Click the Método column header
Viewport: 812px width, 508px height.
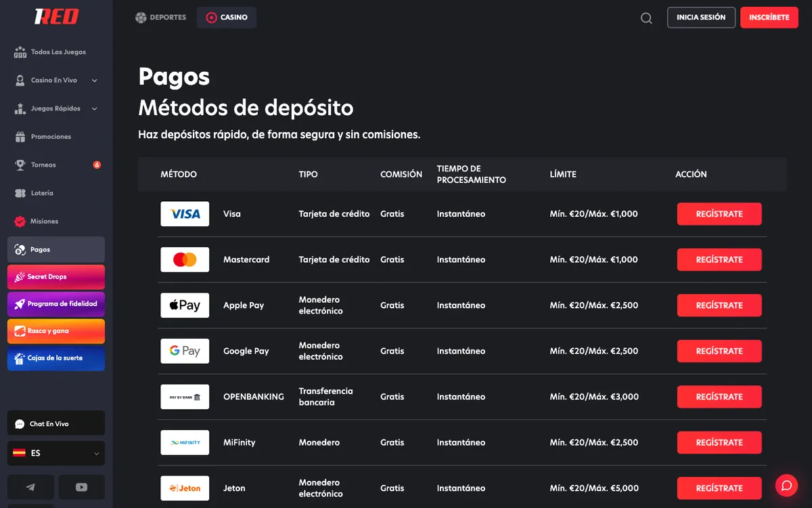[x=179, y=175]
